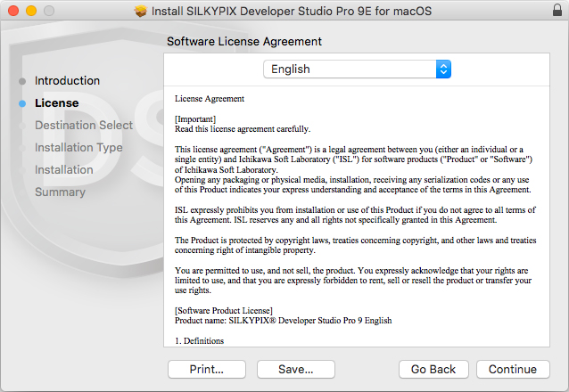This screenshot has height=392, width=569.
Task: Click the Destination Select step
Action: coord(84,125)
